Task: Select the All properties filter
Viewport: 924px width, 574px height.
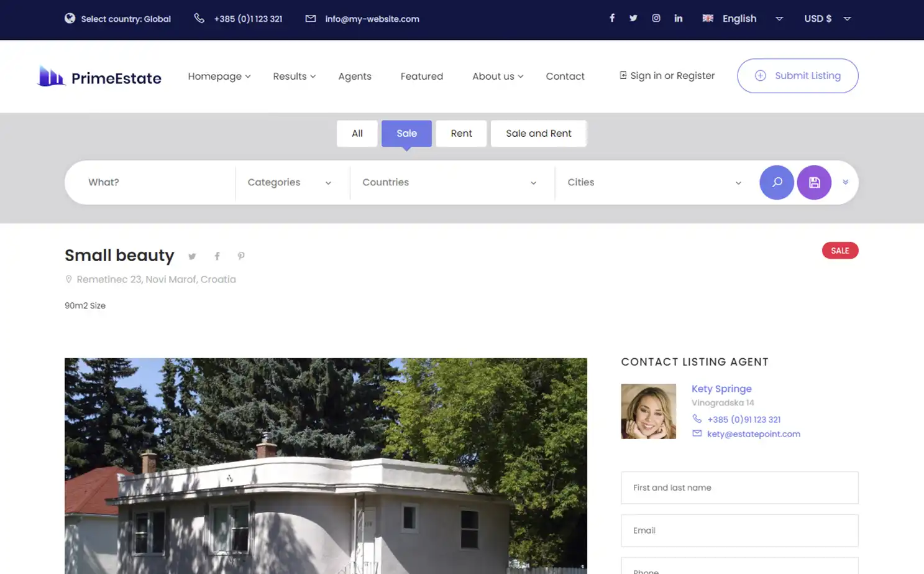Action: (357, 133)
